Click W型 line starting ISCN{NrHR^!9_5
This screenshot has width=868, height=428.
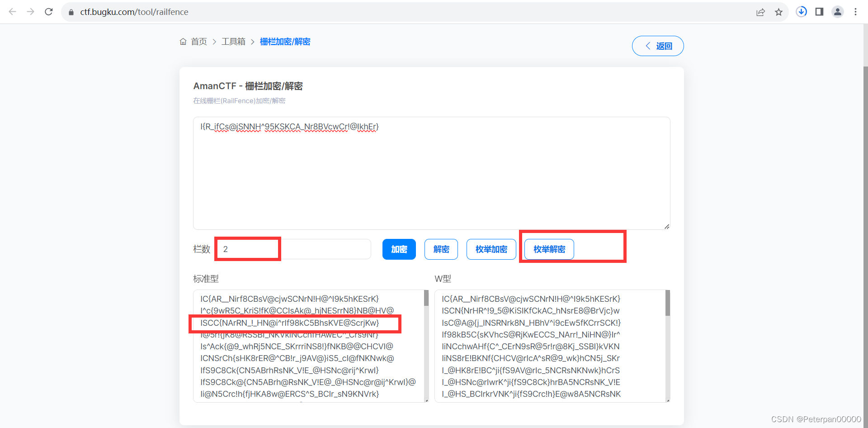click(x=531, y=311)
